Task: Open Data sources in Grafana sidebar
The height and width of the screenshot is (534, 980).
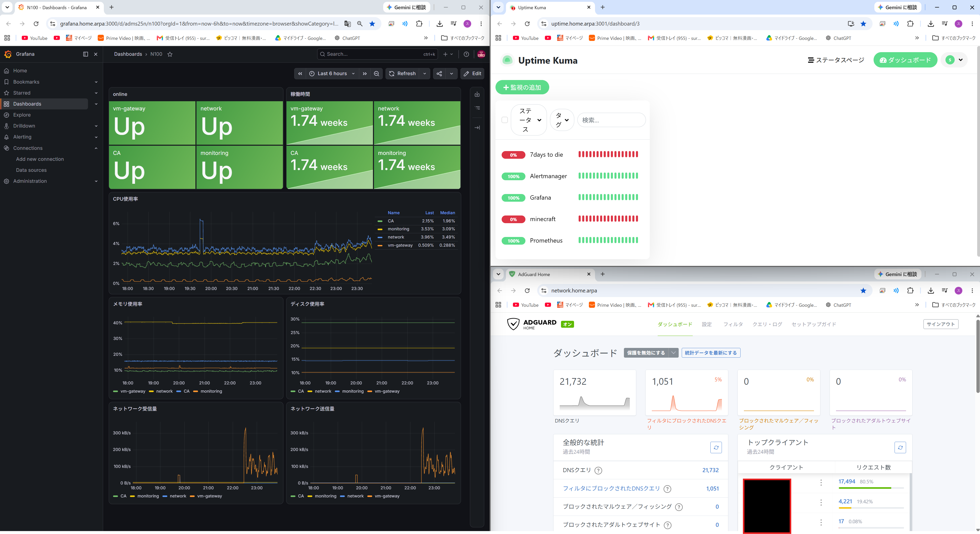Action: point(31,170)
